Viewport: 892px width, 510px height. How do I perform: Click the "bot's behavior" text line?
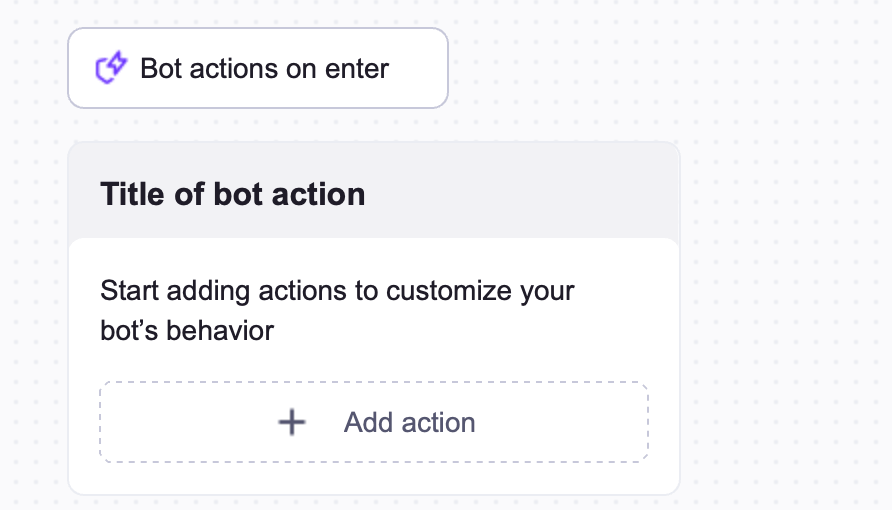(x=187, y=330)
